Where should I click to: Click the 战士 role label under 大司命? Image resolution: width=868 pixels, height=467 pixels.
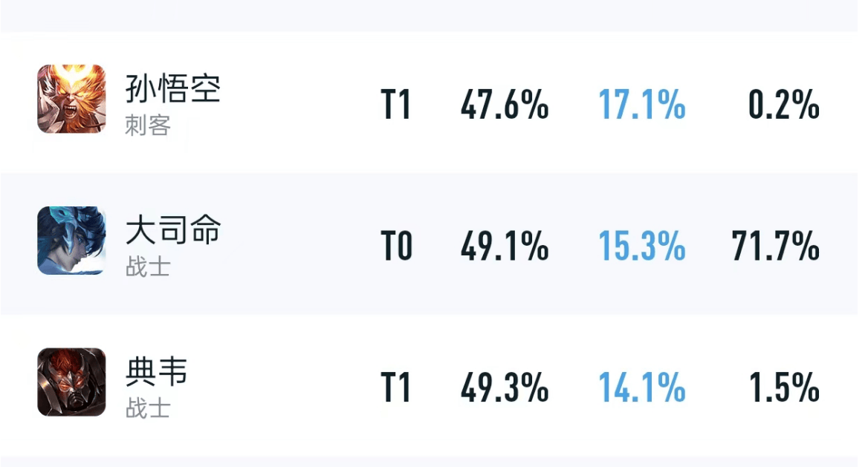148,267
